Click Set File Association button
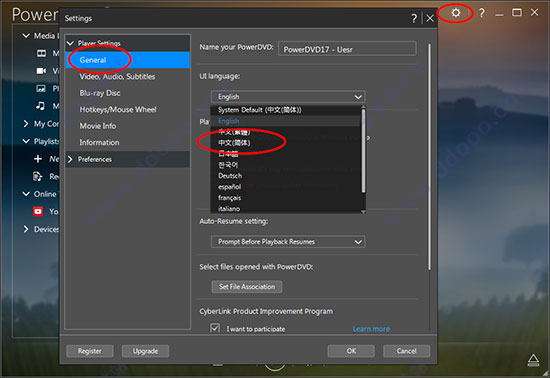This screenshot has width=550, height=378. [247, 286]
